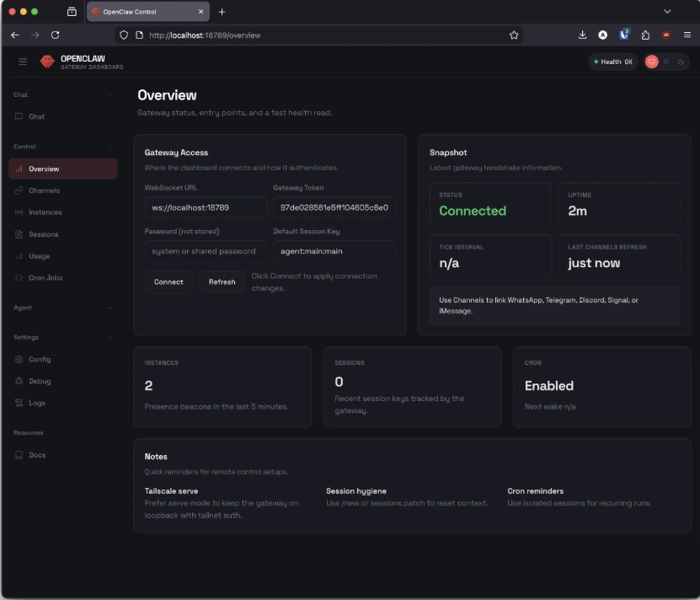Open the Bitwarden shield extension icon
Screen dimensions: 700x600
(624, 35)
